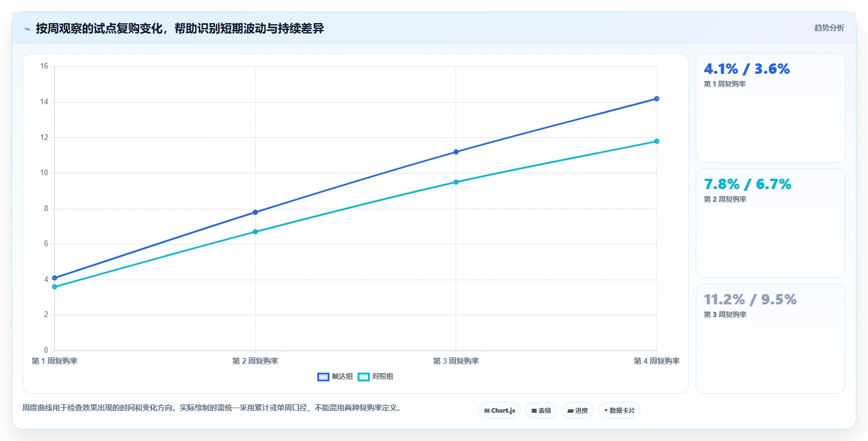This screenshot has width=868, height=441.
Task: Click the 第 2 周复购率 card caption
Action: (x=725, y=199)
